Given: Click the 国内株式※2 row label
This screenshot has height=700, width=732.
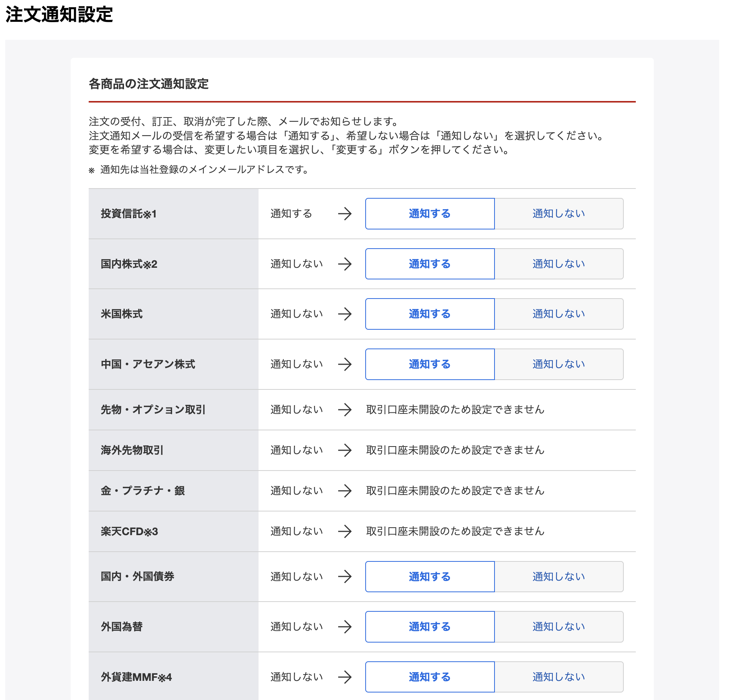Looking at the screenshot, I should click(x=129, y=264).
